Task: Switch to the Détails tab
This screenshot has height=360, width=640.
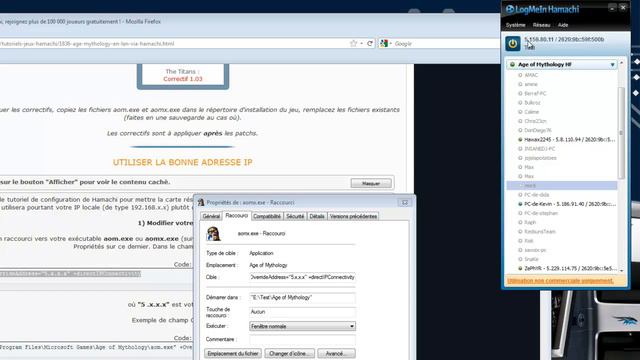Action: click(x=317, y=216)
